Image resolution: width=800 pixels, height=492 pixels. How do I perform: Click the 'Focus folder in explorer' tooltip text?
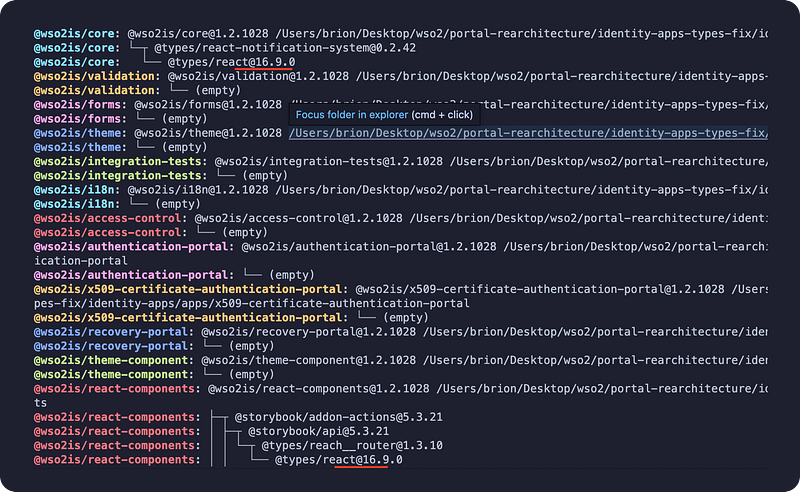[352, 115]
